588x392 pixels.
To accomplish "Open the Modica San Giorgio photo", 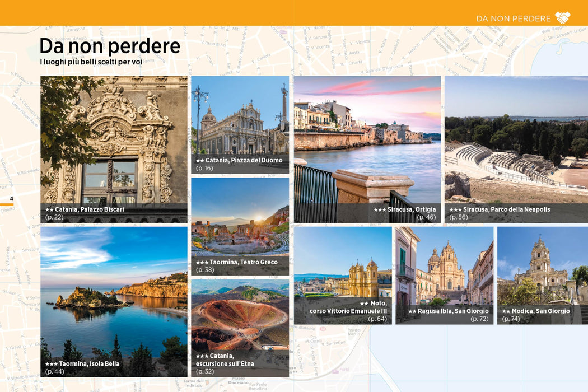I will click(543, 276).
